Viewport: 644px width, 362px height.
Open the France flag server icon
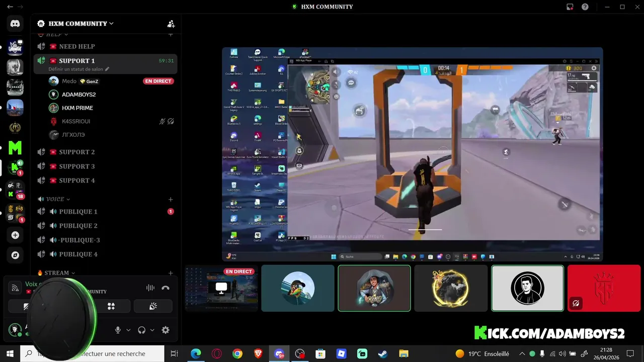[15, 108]
